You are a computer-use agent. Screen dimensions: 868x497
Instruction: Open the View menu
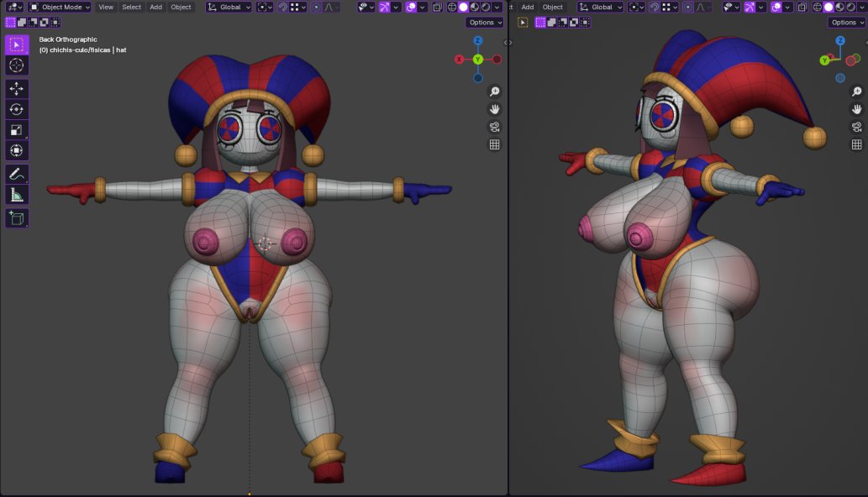point(106,7)
